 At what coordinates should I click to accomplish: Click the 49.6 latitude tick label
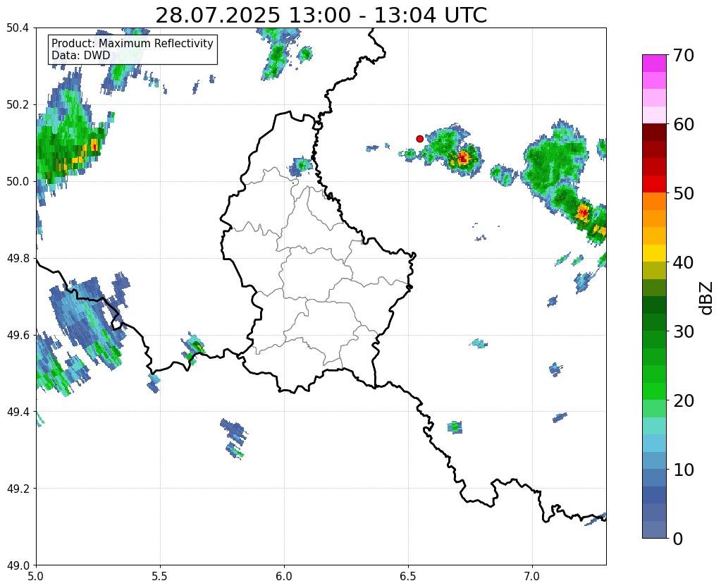point(18,335)
